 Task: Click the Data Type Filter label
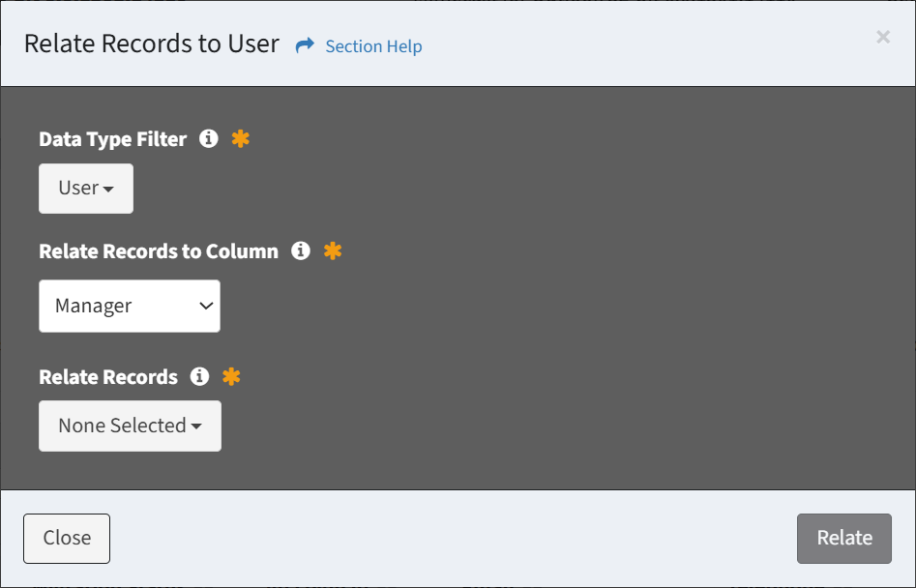(x=113, y=139)
